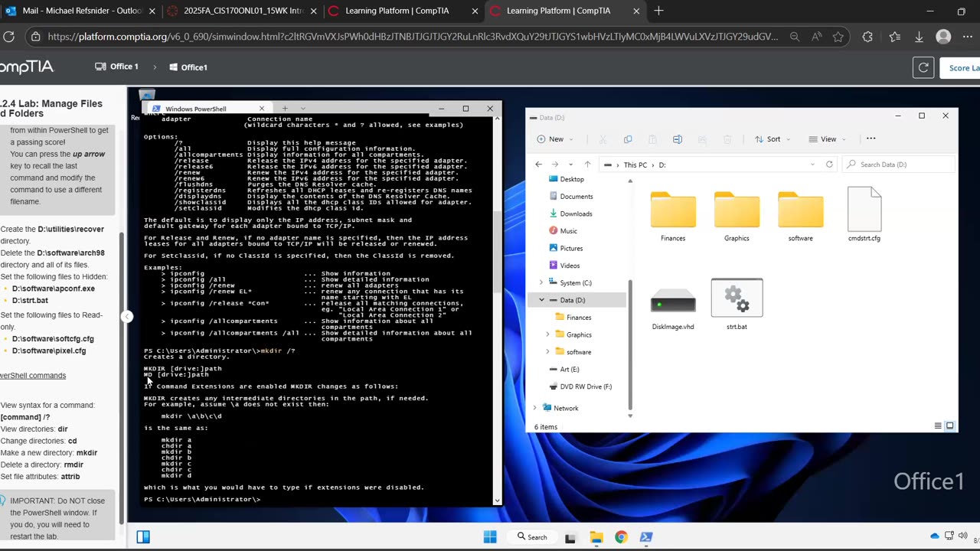Add this page to browser favorites
The width and height of the screenshot is (980, 551).
[838, 36]
